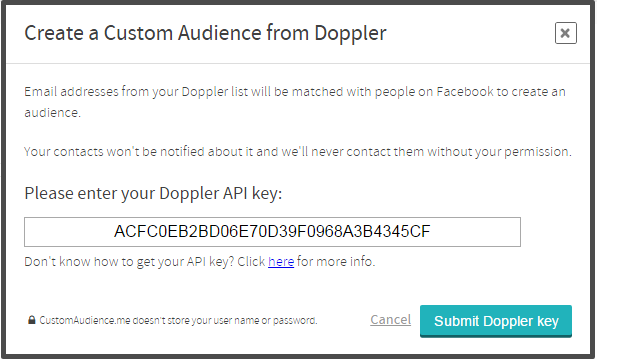Cancel creating the custom audience

click(x=391, y=320)
